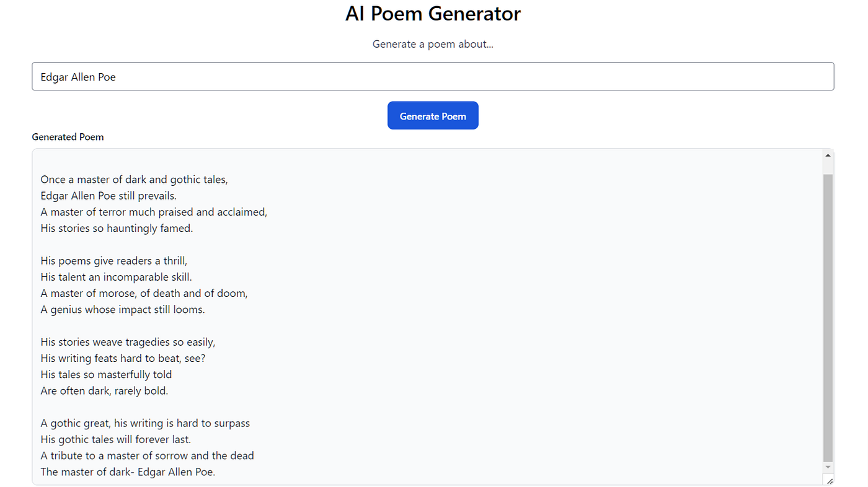The height and width of the screenshot is (487, 868).
Task: Select the text Edgar Allen Poe in input
Action: (78, 77)
